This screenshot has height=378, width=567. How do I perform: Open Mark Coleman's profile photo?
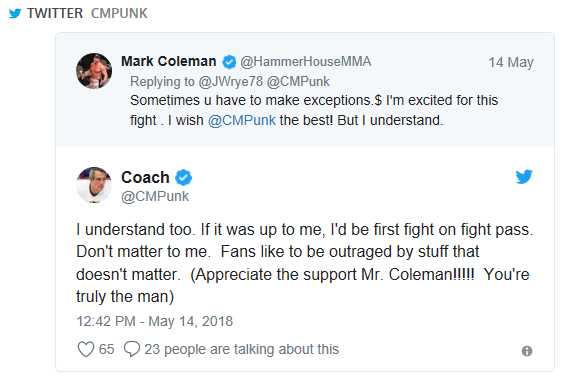click(94, 71)
